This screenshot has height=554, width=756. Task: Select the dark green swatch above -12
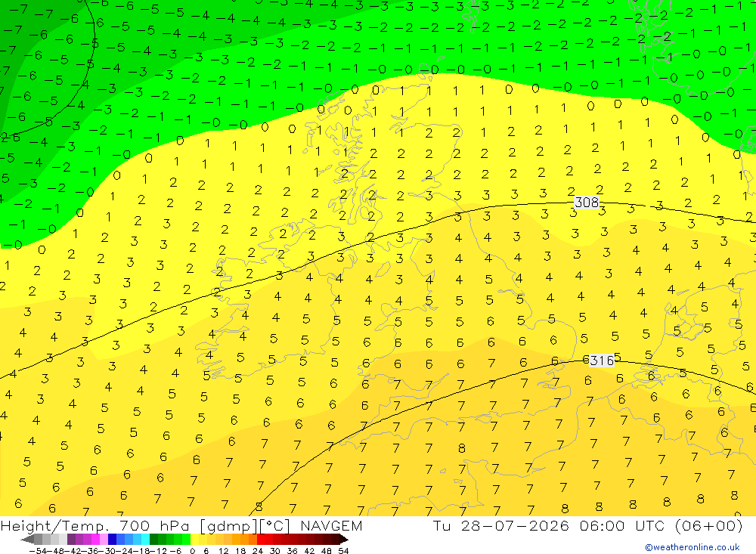(x=153, y=540)
